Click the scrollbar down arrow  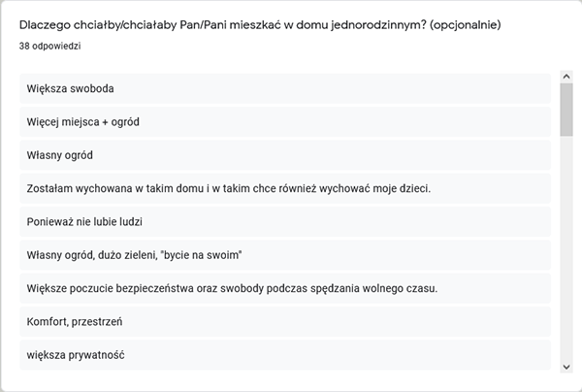point(566,365)
